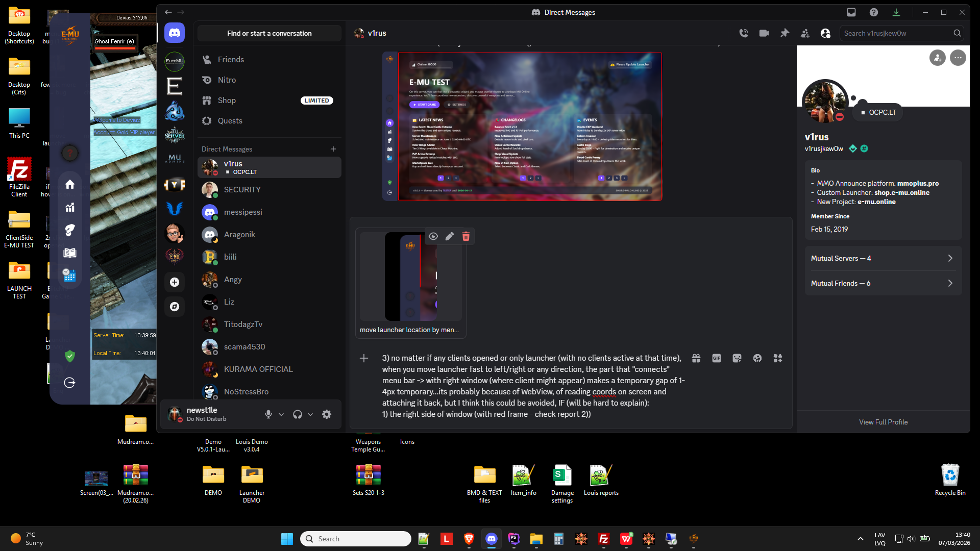Open user settings gear
This screenshot has width=980, height=551.
(327, 414)
